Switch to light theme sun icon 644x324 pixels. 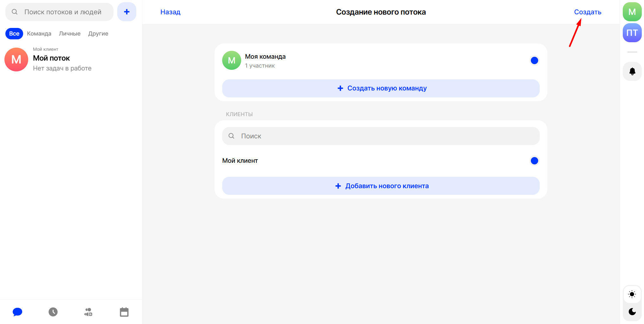(632, 294)
